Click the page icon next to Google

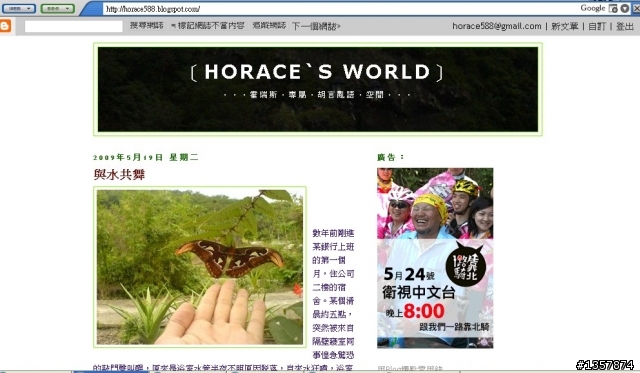(613, 8)
